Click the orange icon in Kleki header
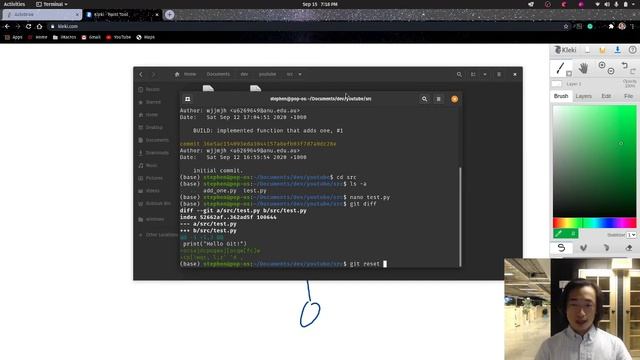This screenshot has width=640, height=360. coord(602,50)
